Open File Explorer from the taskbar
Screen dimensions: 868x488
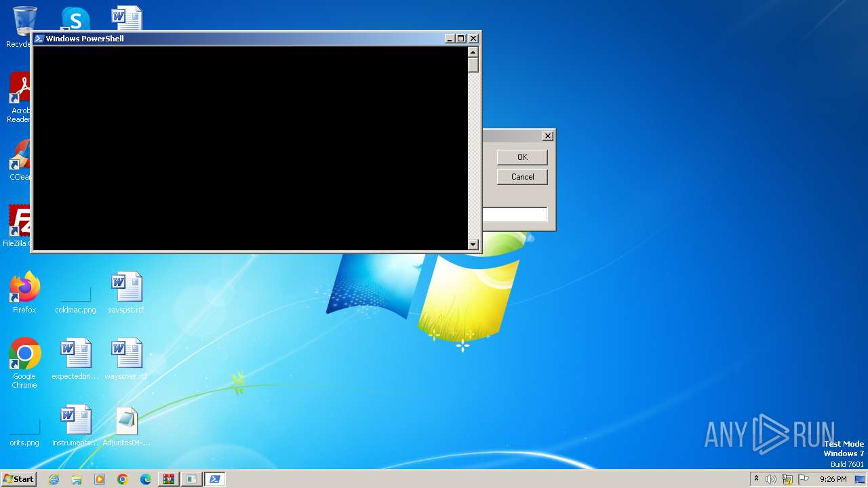click(77, 479)
